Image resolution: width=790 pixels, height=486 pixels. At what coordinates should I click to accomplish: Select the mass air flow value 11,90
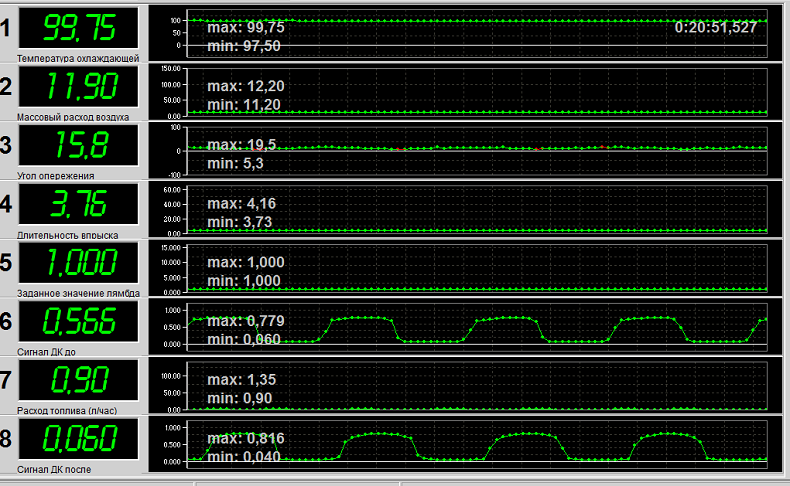coord(79,86)
